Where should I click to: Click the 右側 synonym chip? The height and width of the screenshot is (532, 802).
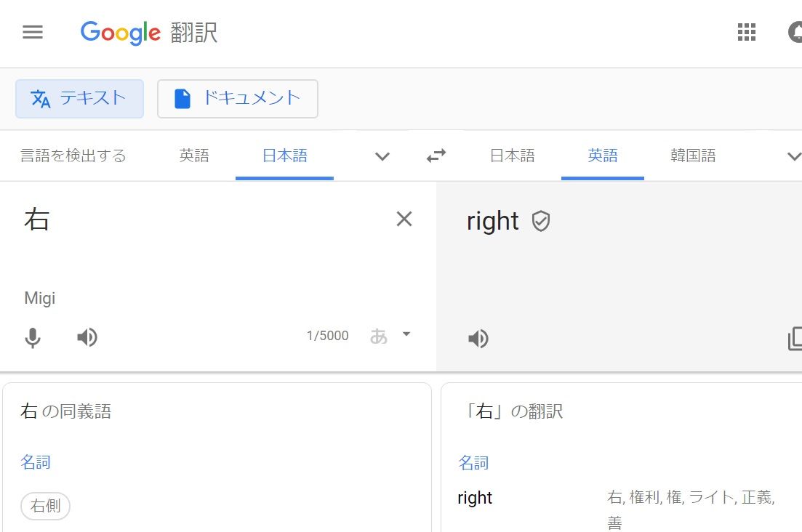click(x=45, y=506)
